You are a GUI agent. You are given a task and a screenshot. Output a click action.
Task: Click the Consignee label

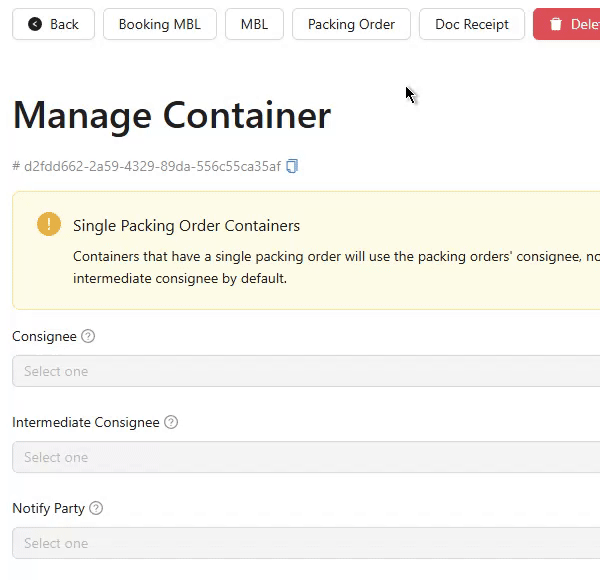44,337
